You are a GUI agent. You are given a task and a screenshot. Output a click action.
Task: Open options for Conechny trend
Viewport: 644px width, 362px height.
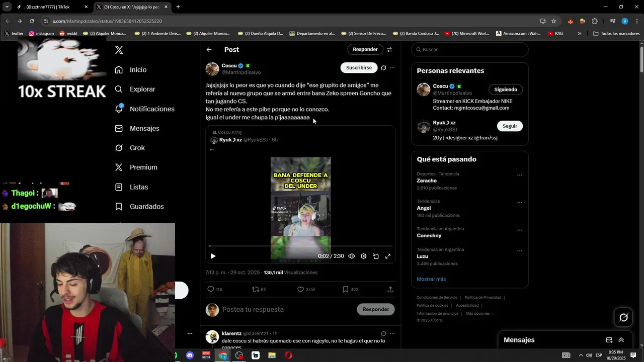click(520, 231)
